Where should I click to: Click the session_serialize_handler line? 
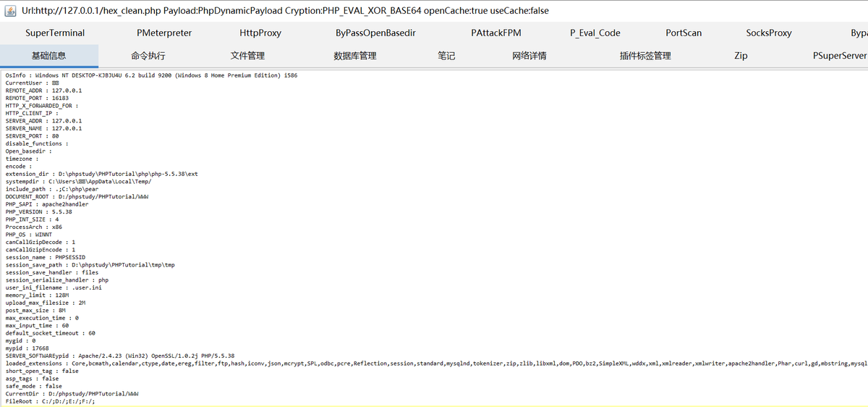(x=57, y=280)
